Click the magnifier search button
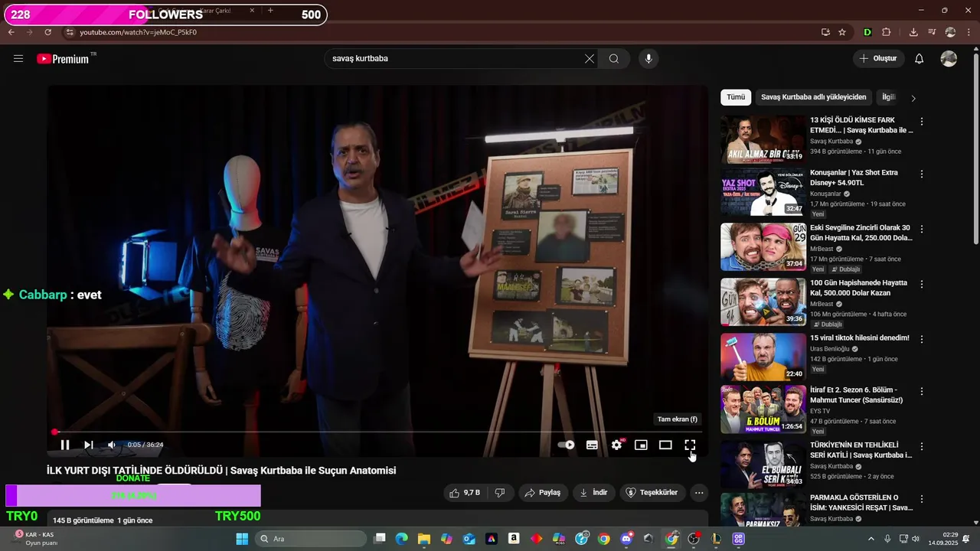The width and height of the screenshot is (980, 551). click(614, 59)
